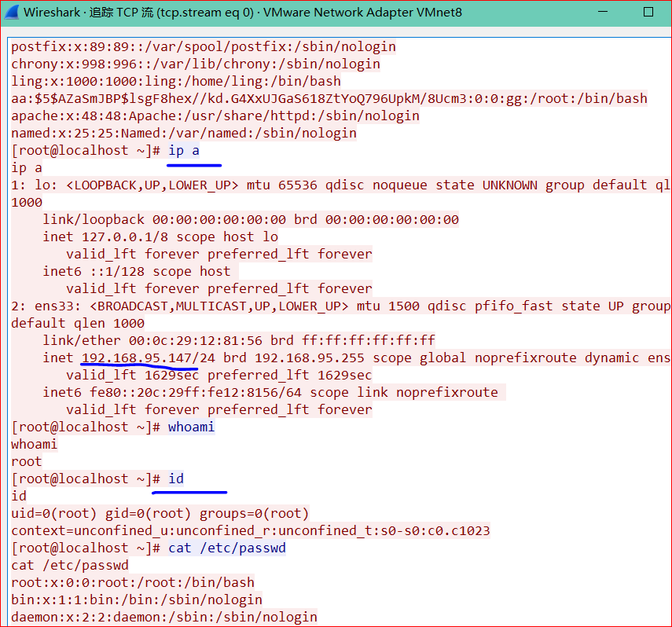The image size is (672, 627).
Task: Click the highlighted 'whoami' command
Action: click(191, 427)
